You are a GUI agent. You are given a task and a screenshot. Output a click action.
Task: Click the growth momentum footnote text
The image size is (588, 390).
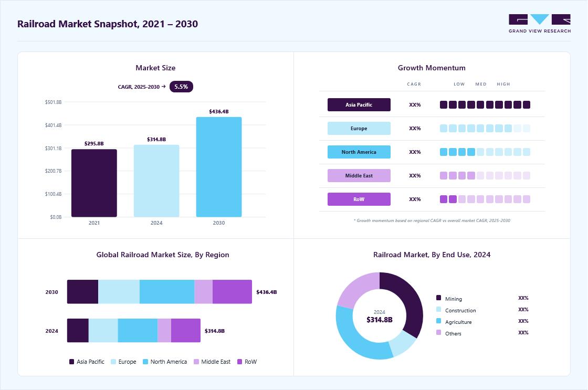[x=432, y=220]
